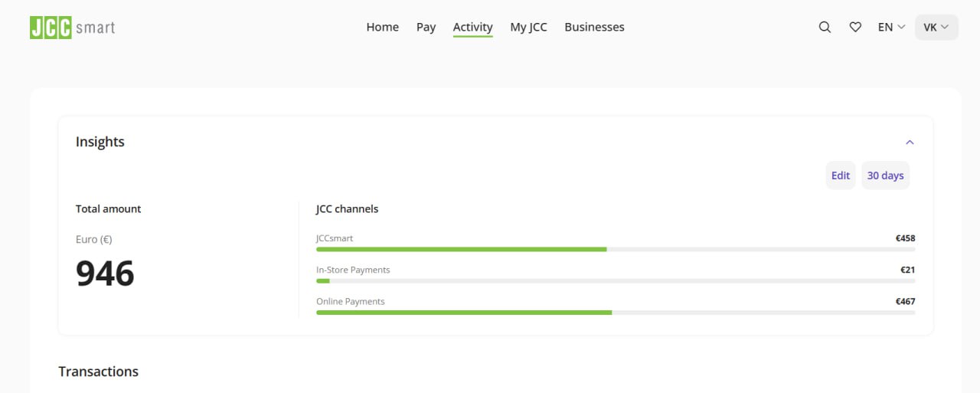Click the €467 Online Payments amount
This screenshot has width=980, height=393.
click(x=905, y=301)
